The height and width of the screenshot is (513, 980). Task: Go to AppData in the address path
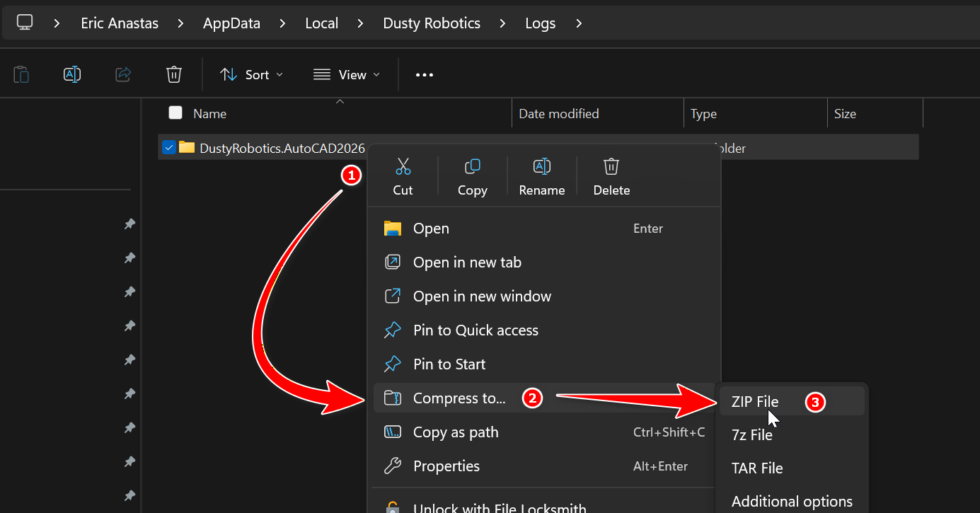[x=231, y=23]
